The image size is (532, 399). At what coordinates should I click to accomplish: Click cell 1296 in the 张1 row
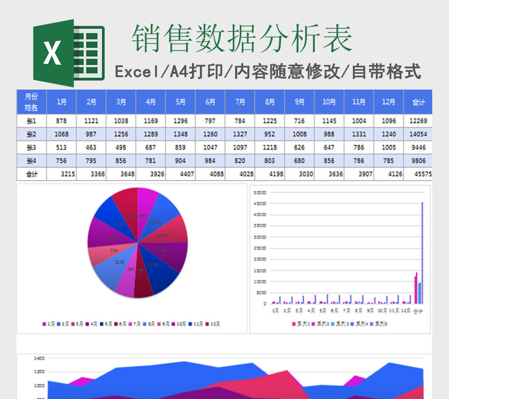[180, 121]
